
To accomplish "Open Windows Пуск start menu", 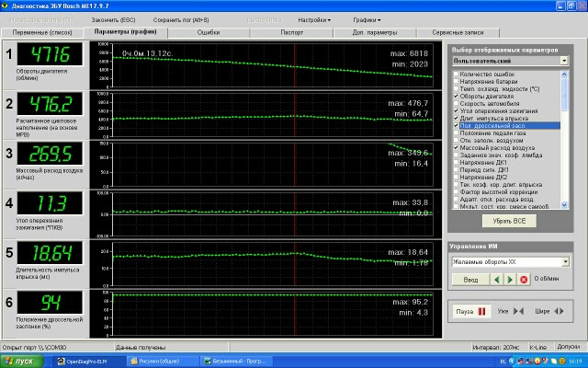I will point(21,362).
